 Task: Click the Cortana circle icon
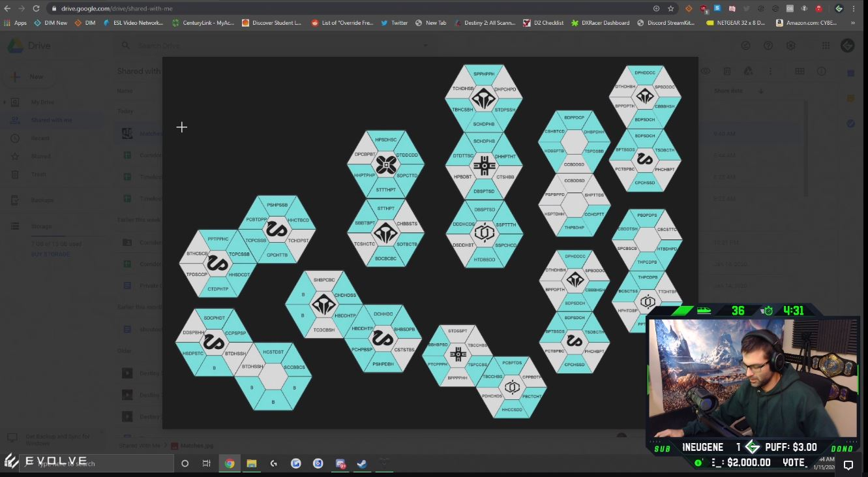point(185,463)
